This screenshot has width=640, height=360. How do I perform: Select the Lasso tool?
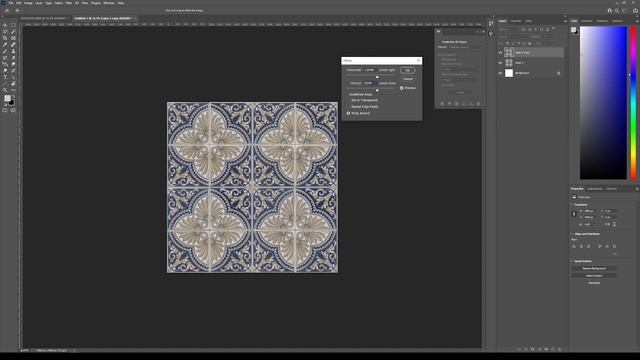point(5,31)
